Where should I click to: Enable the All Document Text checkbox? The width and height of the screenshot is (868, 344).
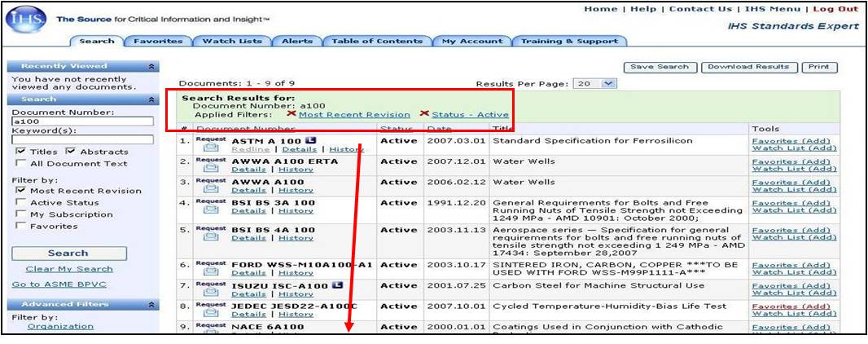coord(20,164)
